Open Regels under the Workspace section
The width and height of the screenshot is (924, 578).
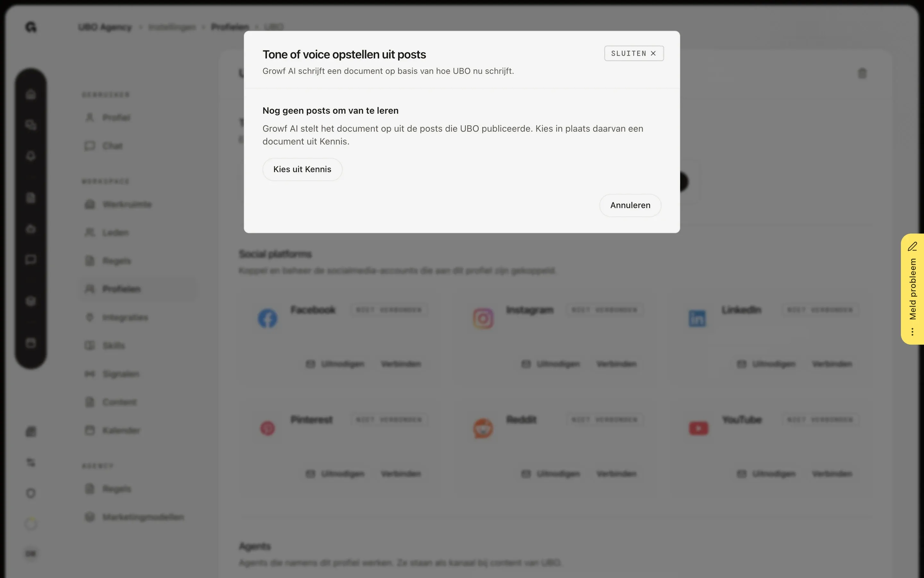point(137,261)
